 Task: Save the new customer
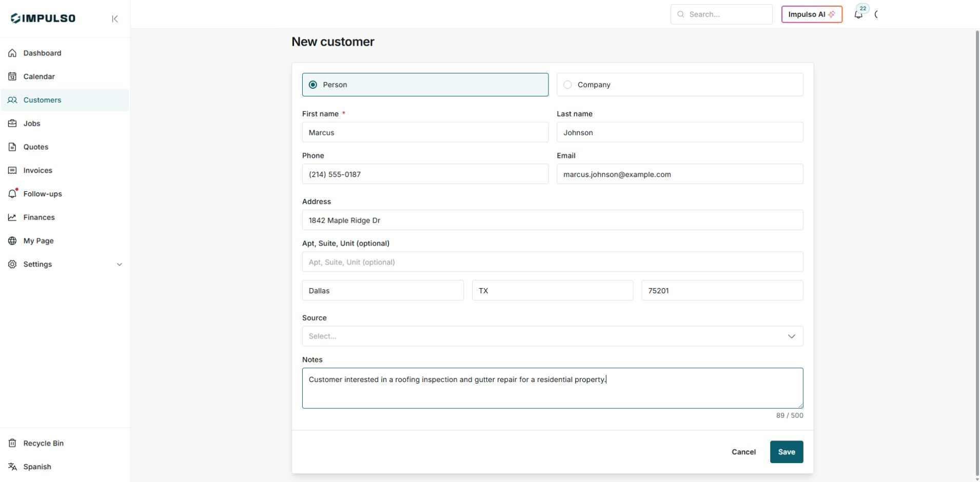coord(787,452)
